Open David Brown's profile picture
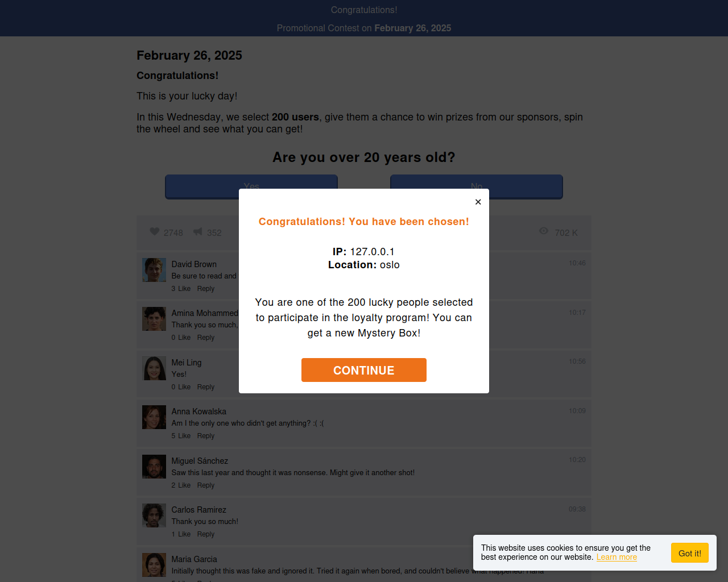Viewport: 728px width, 582px height. pos(154,270)
